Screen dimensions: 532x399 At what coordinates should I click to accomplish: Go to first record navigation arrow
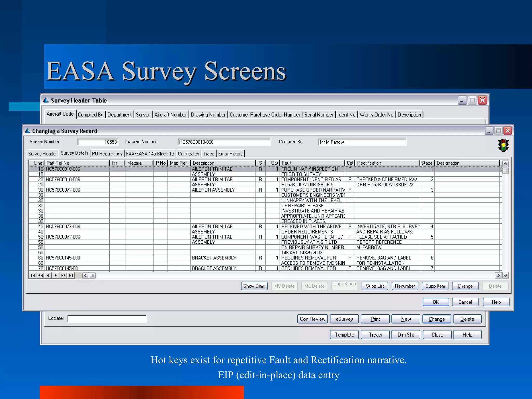[x=33, y=275]
